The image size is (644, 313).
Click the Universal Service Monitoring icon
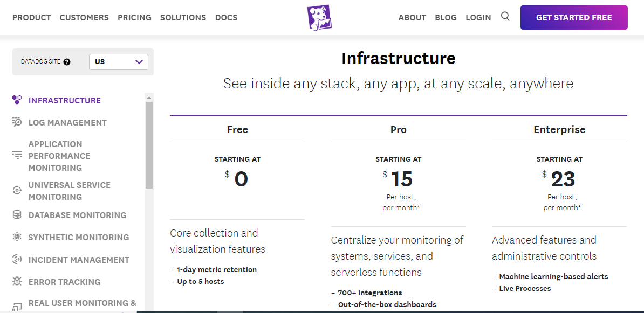(17, 190)
